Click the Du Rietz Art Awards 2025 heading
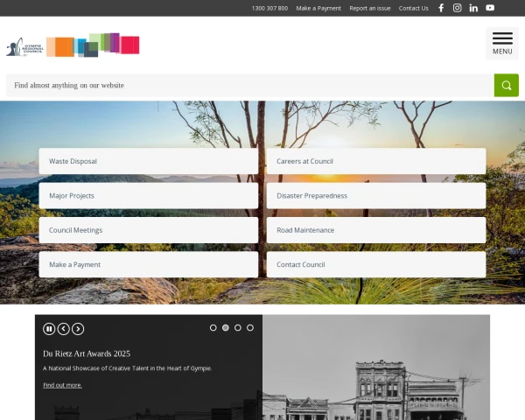Image resolution: width=525 pixels, height=420 pixels. click(x=87, y=353)
